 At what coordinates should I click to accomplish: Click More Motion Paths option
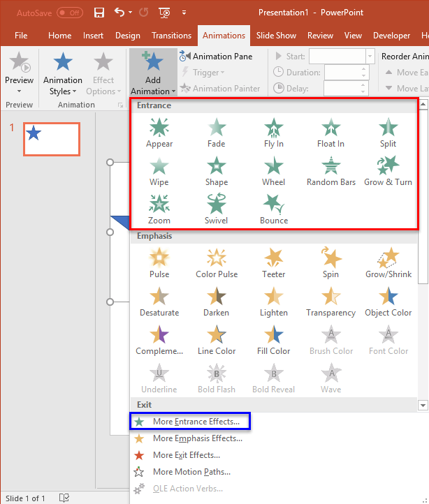[x=191, y=472]
